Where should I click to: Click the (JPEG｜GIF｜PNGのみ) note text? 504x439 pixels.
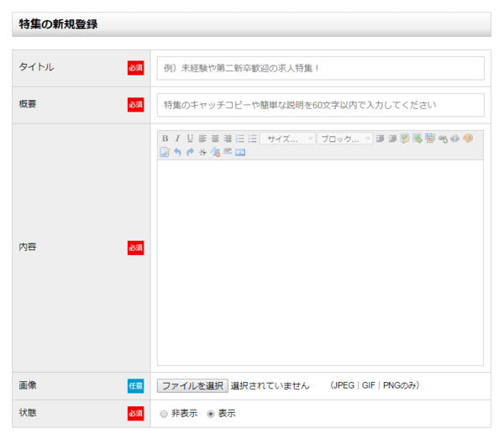[375, 385]
